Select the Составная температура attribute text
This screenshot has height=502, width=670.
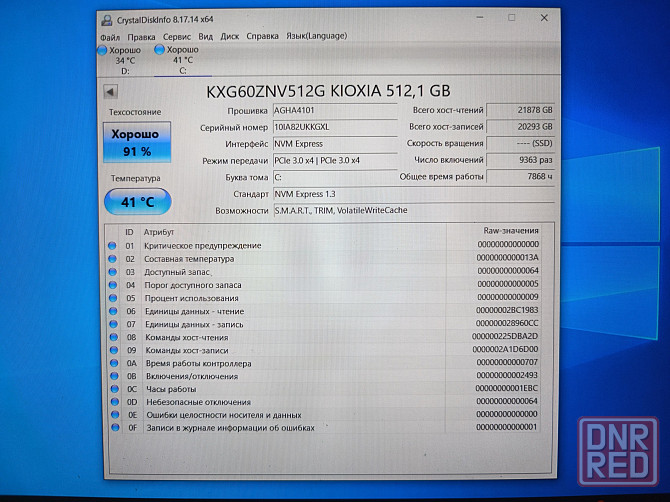189,259
